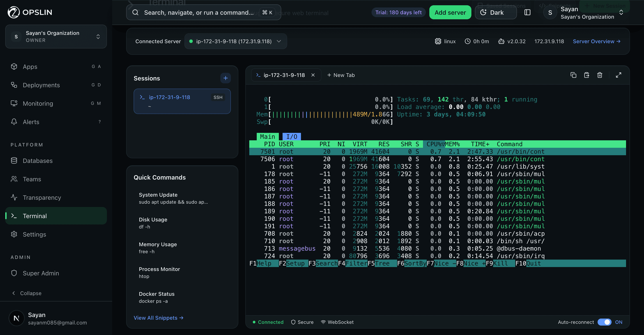Click the Transparency activity icon
This screenshot has width=644, height=335.
[14, 197]
